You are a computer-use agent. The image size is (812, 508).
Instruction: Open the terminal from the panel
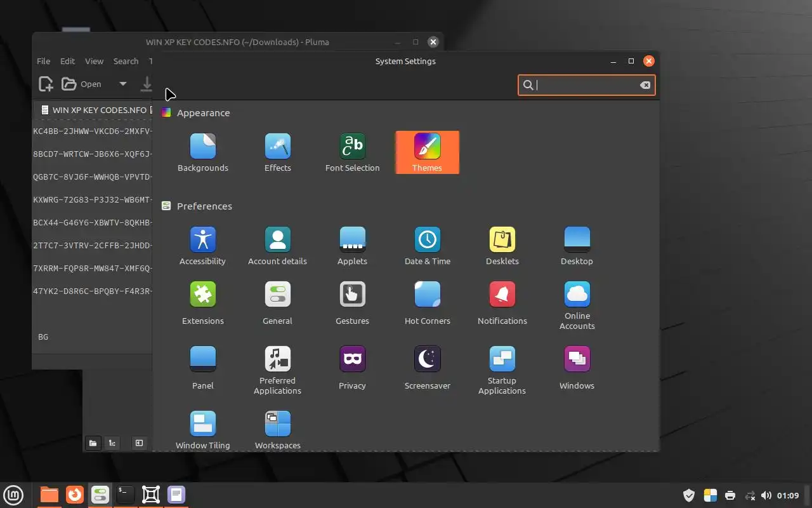126,495
